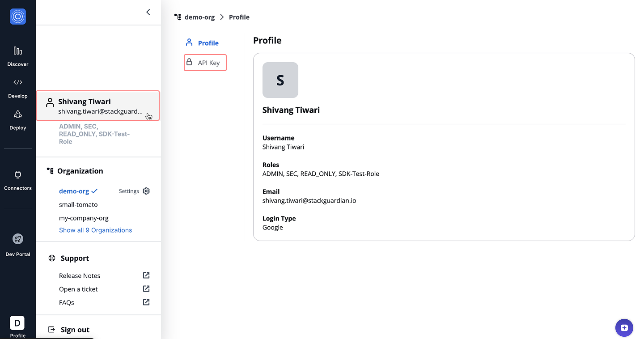Collapse the side panel with chevron

pos(148,12)
